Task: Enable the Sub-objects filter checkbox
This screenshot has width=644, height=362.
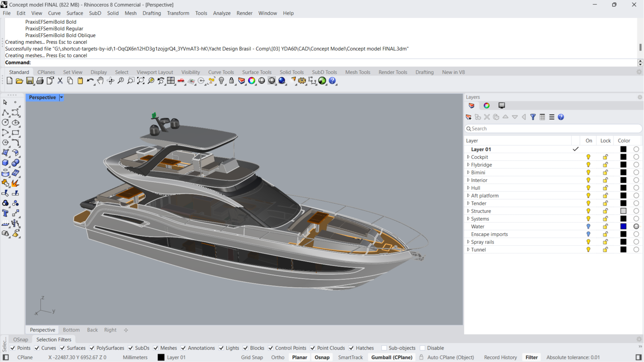Action: (384, 348)
